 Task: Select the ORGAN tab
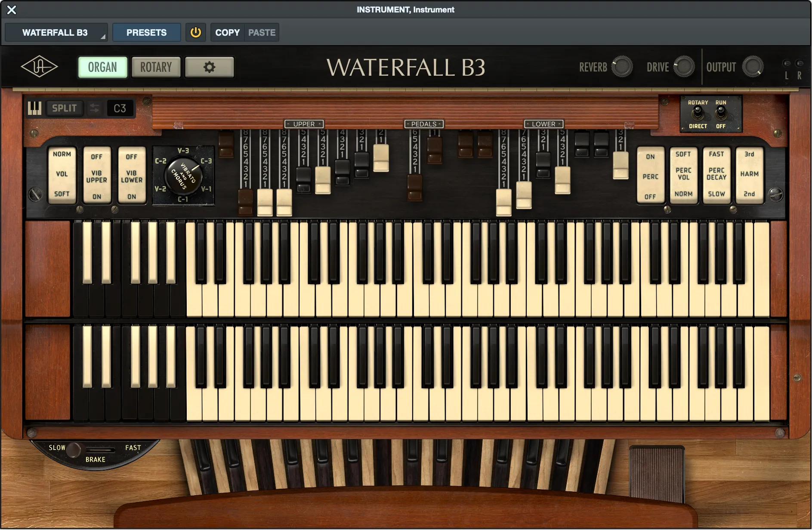[x=102, y=67]
